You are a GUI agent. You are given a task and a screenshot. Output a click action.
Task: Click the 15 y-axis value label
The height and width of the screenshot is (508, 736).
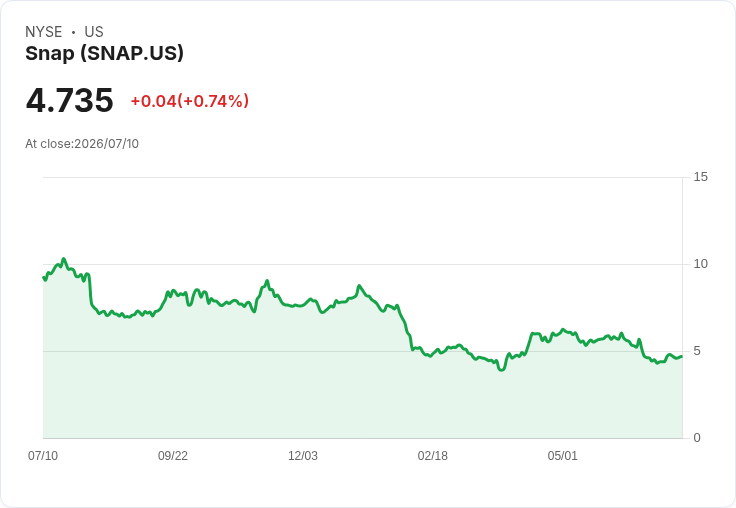tap(701, 177)
